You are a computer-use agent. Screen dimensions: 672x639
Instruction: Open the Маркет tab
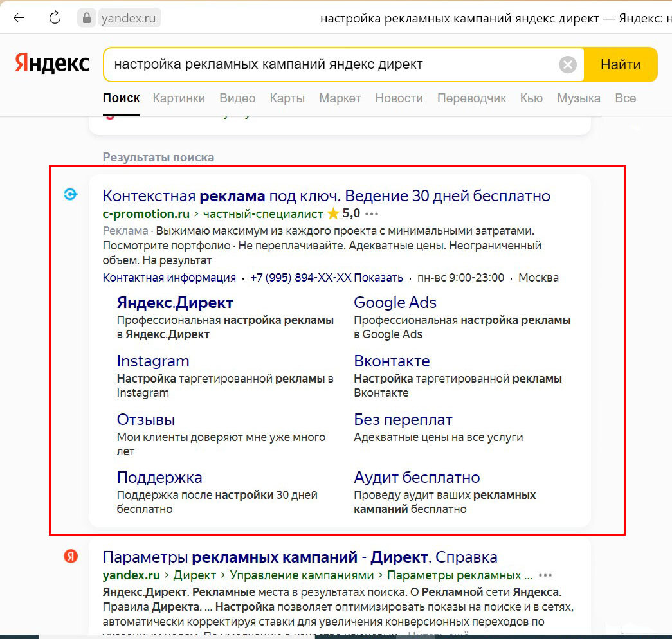[340, 98]
